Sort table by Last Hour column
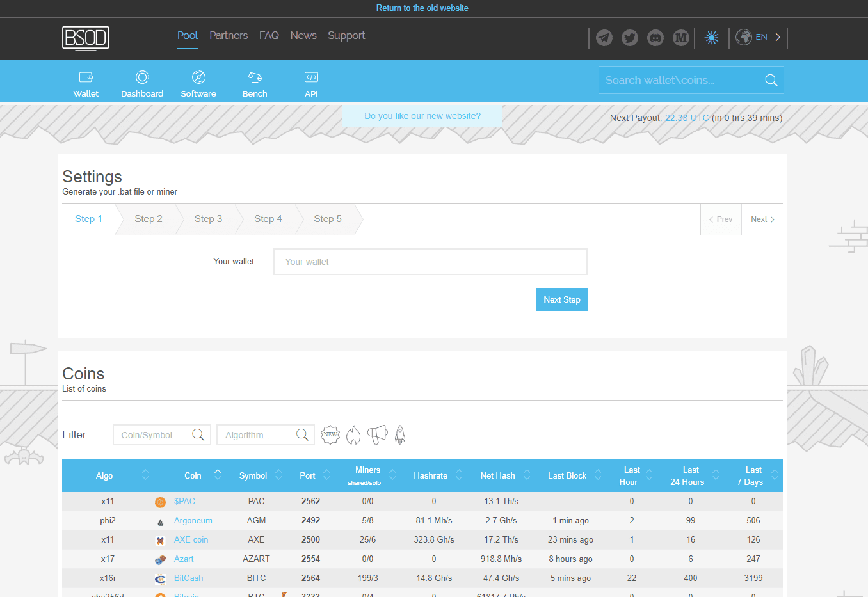868x597 pixels. pos(631,475)
